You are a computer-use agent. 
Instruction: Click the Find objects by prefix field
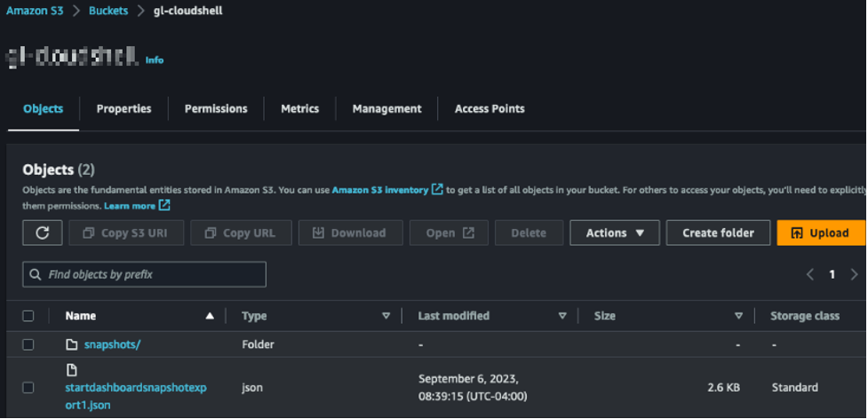click(x=144, y=274)
